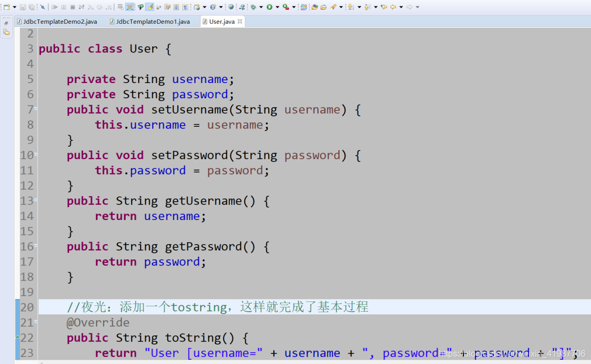The image size is (591, 364).
Task: Open the Next Annotation dropdown arrow
Action: pyautogui.click(x=359, y=7)
